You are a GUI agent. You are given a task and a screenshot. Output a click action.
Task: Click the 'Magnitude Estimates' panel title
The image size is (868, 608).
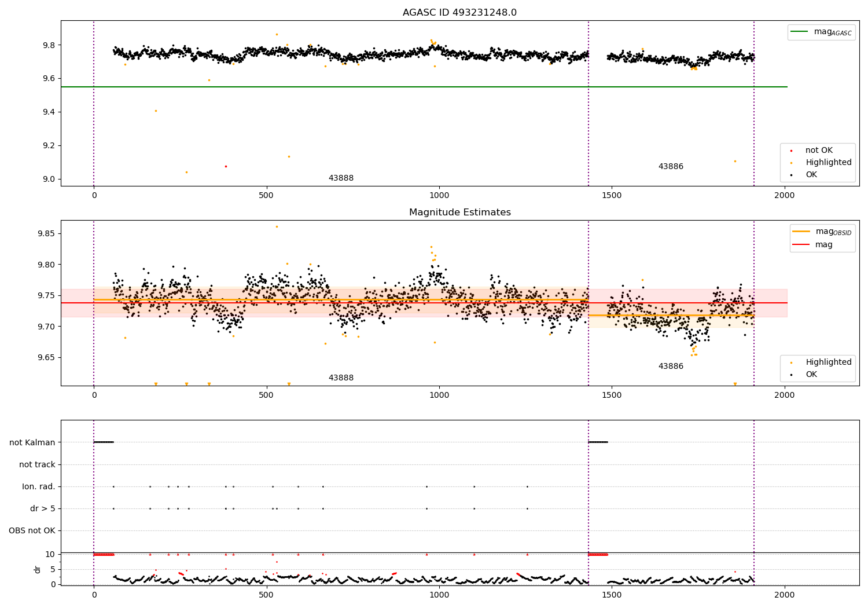click(459, 213)
